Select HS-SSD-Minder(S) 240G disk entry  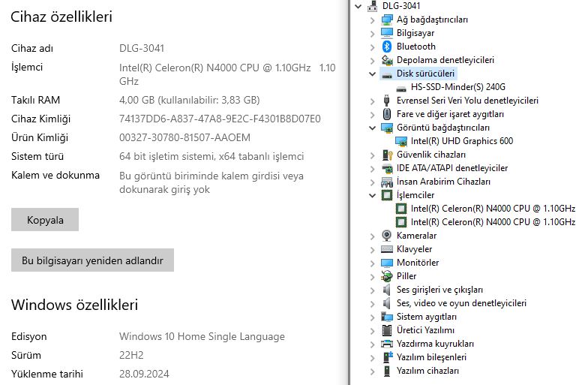pyautogui.click(x=457, y=87)
